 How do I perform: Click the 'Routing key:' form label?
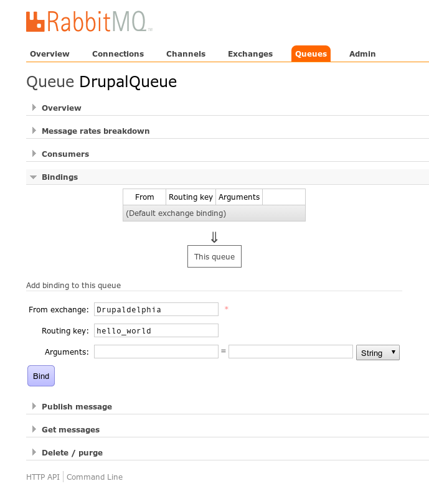[x=65, y=331]
